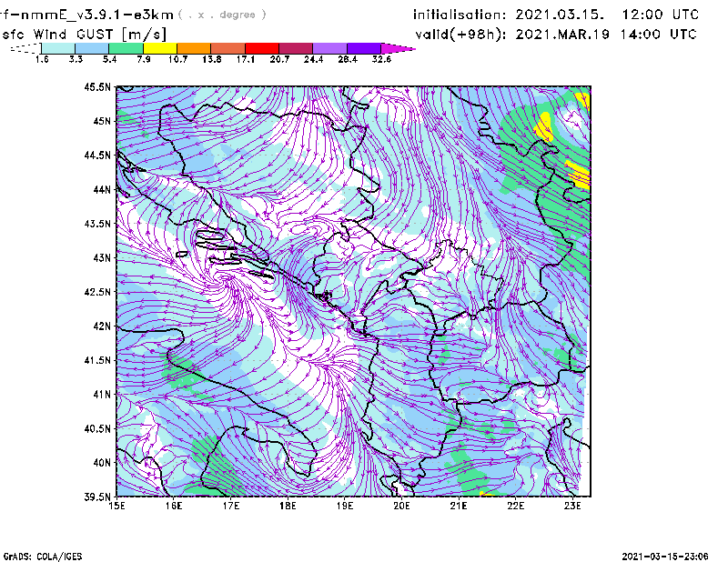This screenshot has width=728, height=562.
Task: Click the 44.5N latitude label
Action: [97, 155]
